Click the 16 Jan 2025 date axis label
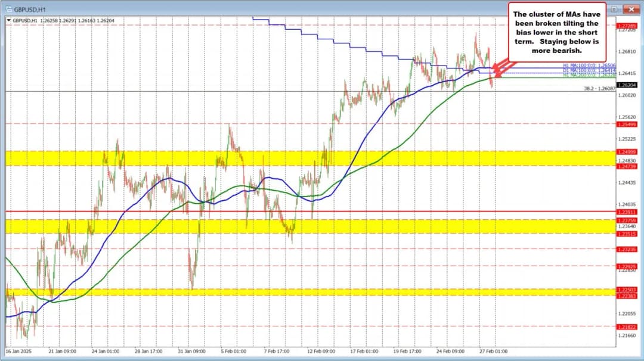Screen dimensions: 644x361 pos(19,351)
